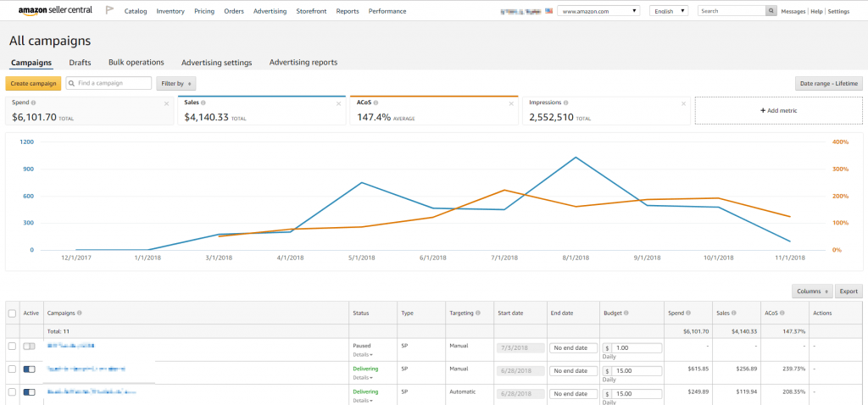The image size is (868, 405).
Task: Tick the checkbox of the $615.85 spend campaign
Action: pos(12,369)
